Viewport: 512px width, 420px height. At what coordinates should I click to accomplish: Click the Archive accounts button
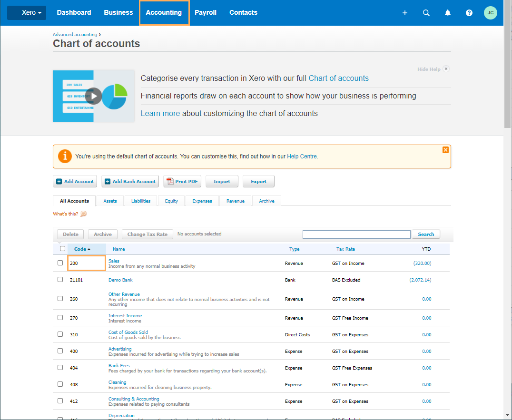[x=103, y=234]
